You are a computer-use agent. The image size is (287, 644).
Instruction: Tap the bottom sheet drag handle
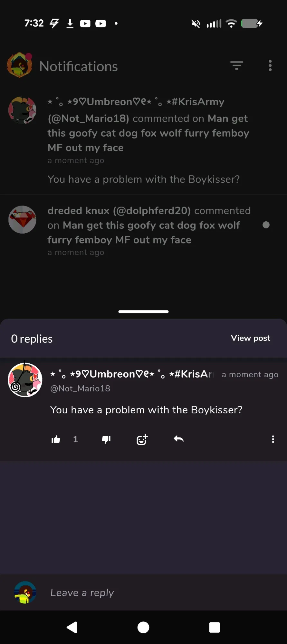(143, 312)
